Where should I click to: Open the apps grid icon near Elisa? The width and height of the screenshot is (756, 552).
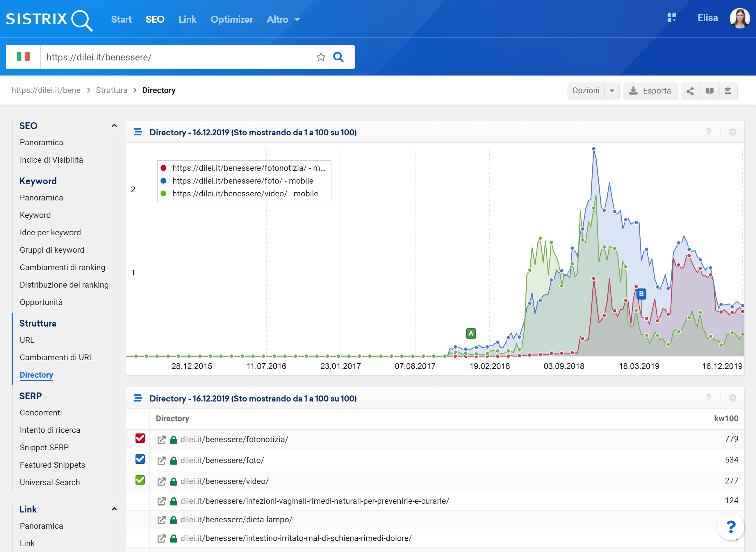coord(671,18)
